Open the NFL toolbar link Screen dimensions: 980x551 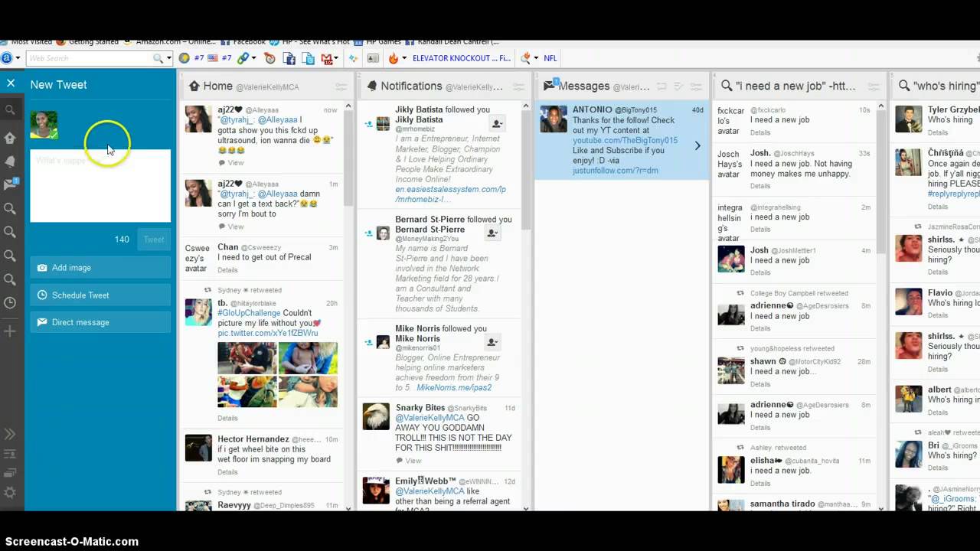click(550, 58)
